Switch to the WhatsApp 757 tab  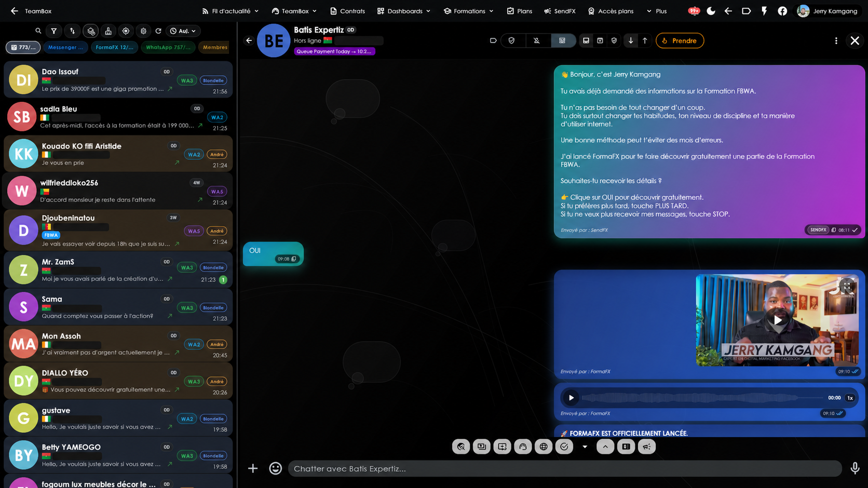click(x=168, y=47)
